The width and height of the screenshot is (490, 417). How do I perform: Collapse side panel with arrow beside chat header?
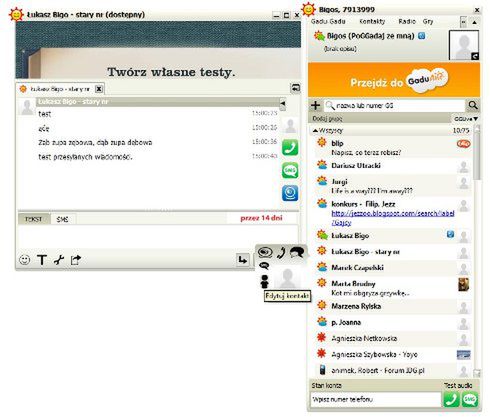coord(283,103)
